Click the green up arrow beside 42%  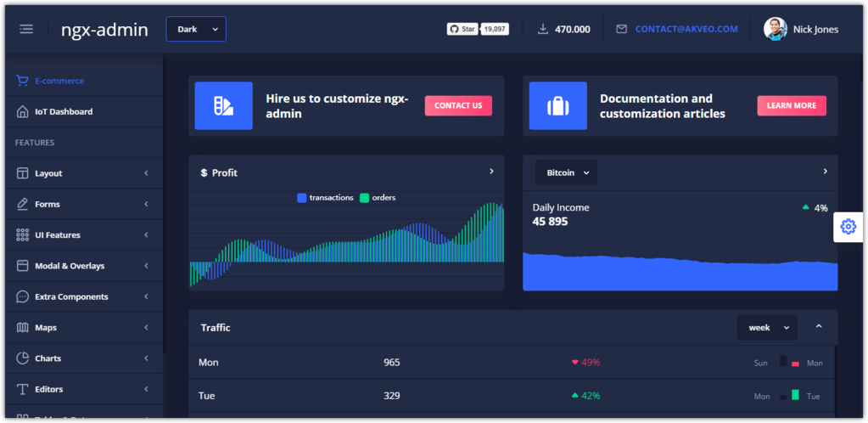point(574,395)
